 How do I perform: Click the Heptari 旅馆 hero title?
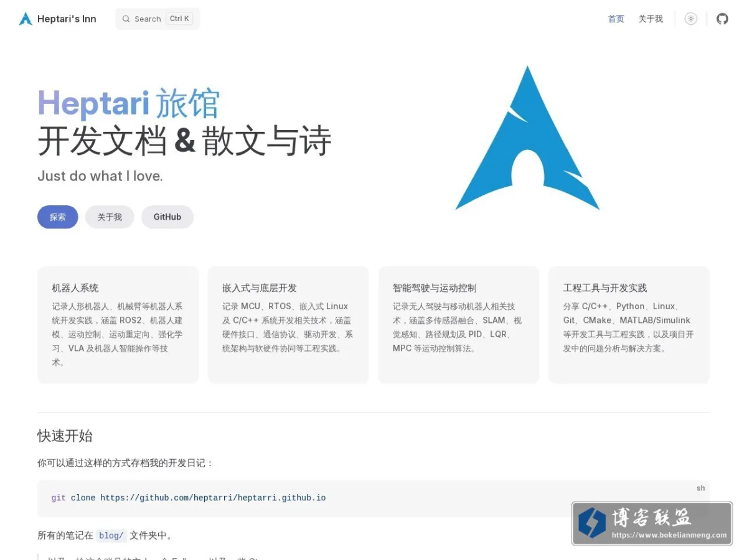(129, 103)
